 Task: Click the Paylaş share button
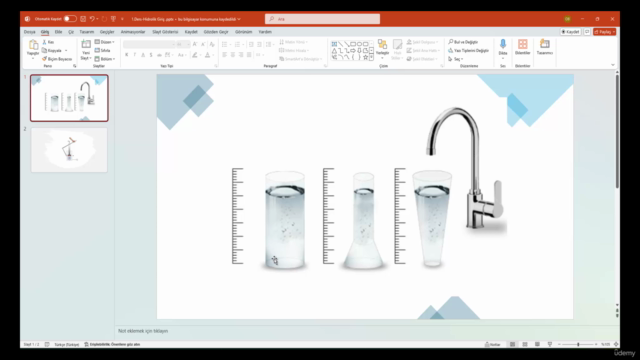pyautogui.click(x=604, y=32)
